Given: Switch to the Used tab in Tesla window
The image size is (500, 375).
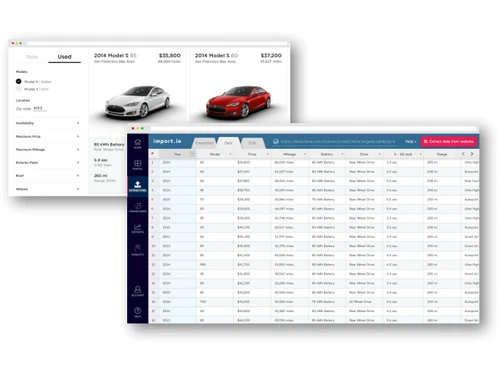Looking at the screenshot, I should (x=64, y=57).
